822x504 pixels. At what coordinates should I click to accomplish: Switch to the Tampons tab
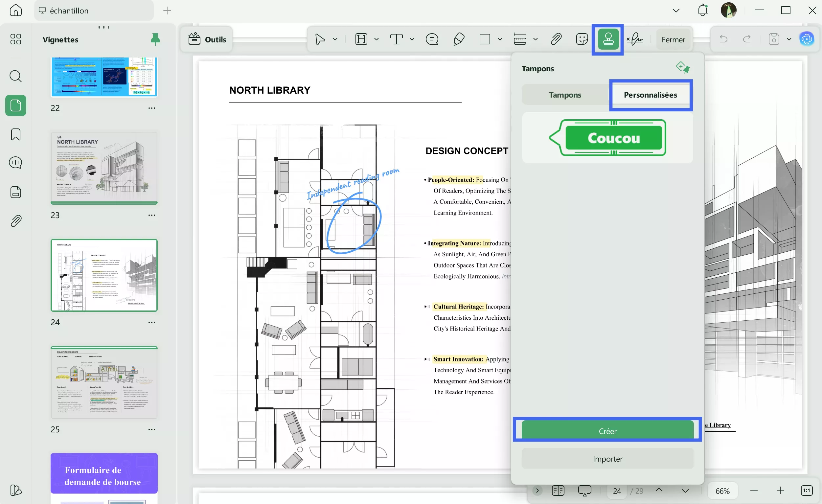pos(565,95)
